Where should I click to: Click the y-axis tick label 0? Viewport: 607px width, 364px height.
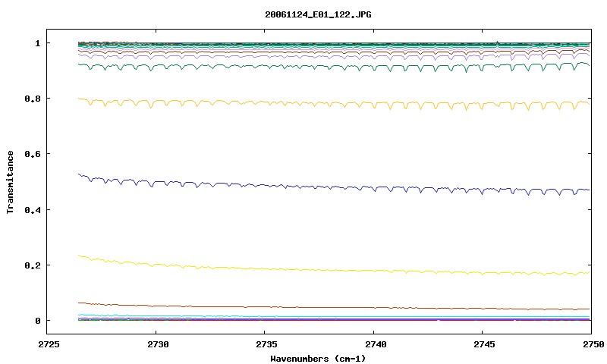point(37,321)
